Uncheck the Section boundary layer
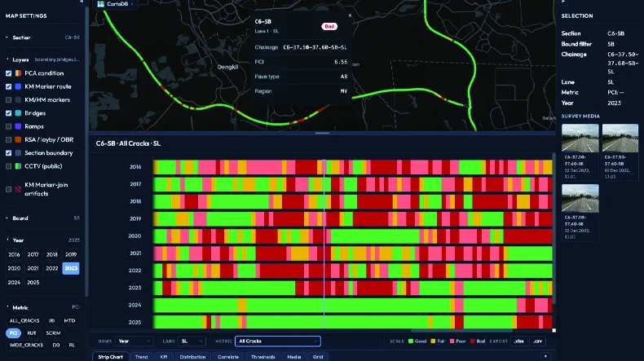 pos(9,152)
